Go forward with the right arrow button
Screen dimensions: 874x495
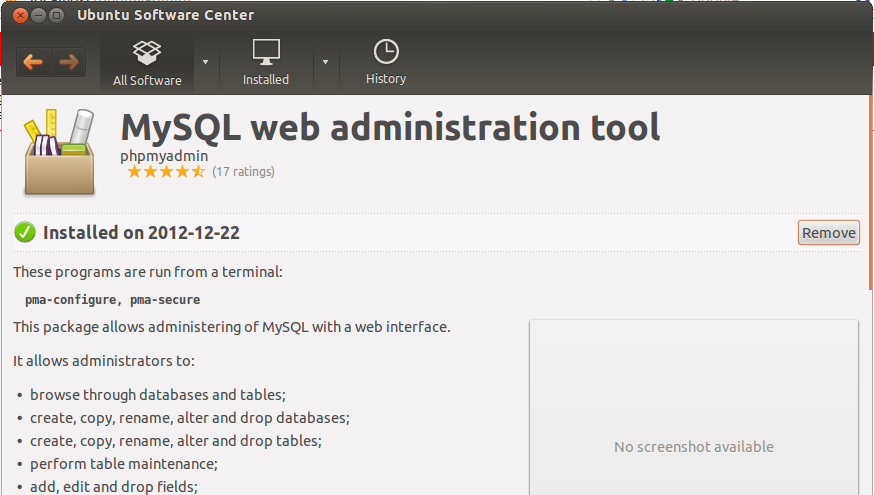click(69, 62)
